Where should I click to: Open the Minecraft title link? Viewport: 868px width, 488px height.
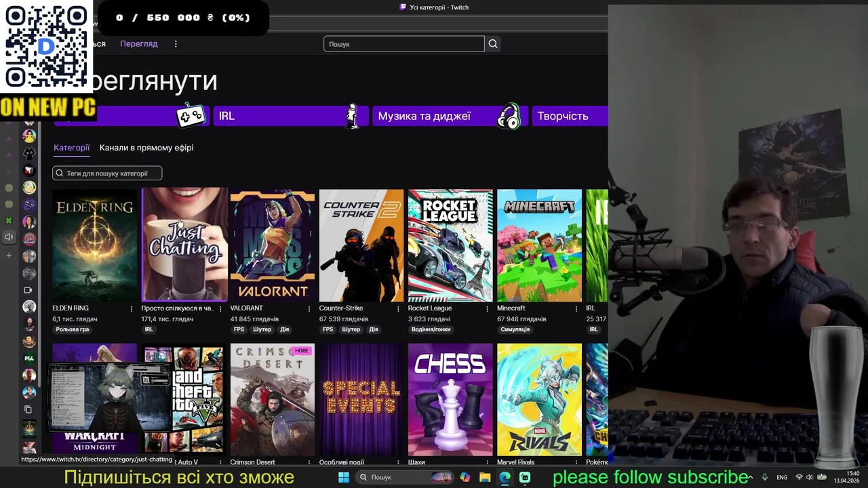coord(511,308)
